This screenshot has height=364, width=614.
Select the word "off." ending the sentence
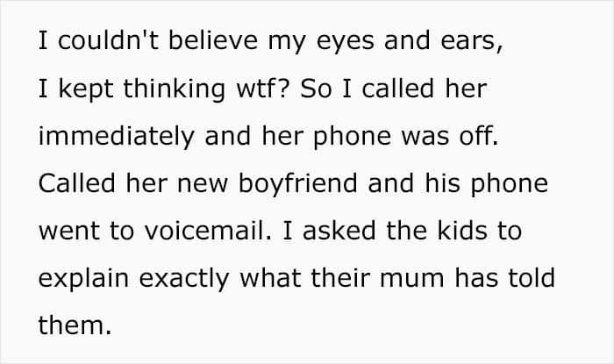[479, 135]
